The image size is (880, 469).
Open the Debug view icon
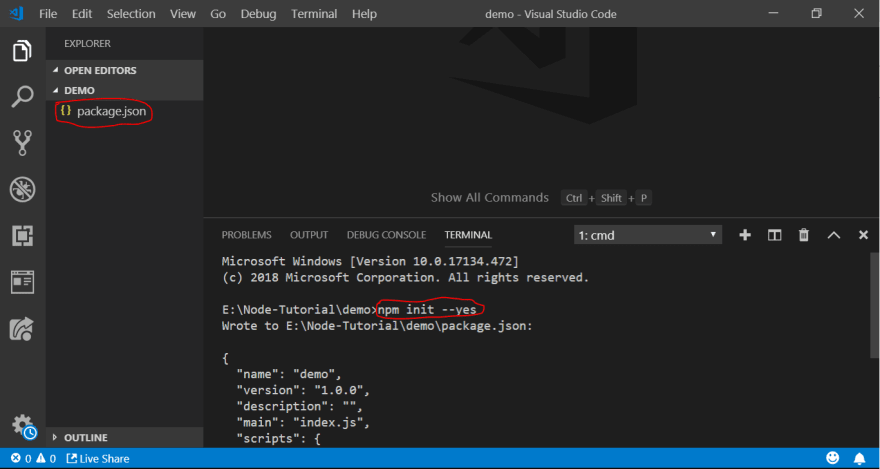point(22,190)
